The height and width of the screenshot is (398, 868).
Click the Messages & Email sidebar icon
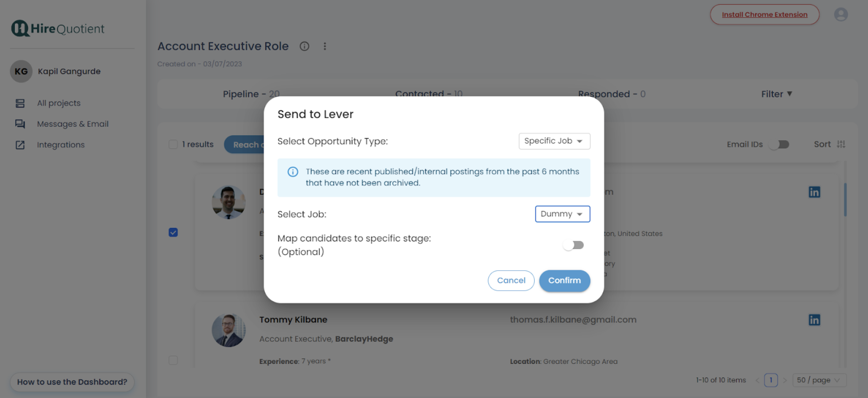pos(20,124)
